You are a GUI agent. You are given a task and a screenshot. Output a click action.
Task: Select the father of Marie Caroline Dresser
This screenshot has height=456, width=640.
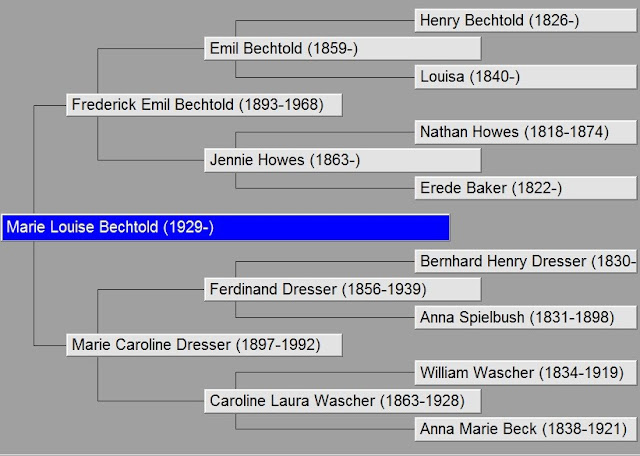pyautogui.click(x=342, y=290)
